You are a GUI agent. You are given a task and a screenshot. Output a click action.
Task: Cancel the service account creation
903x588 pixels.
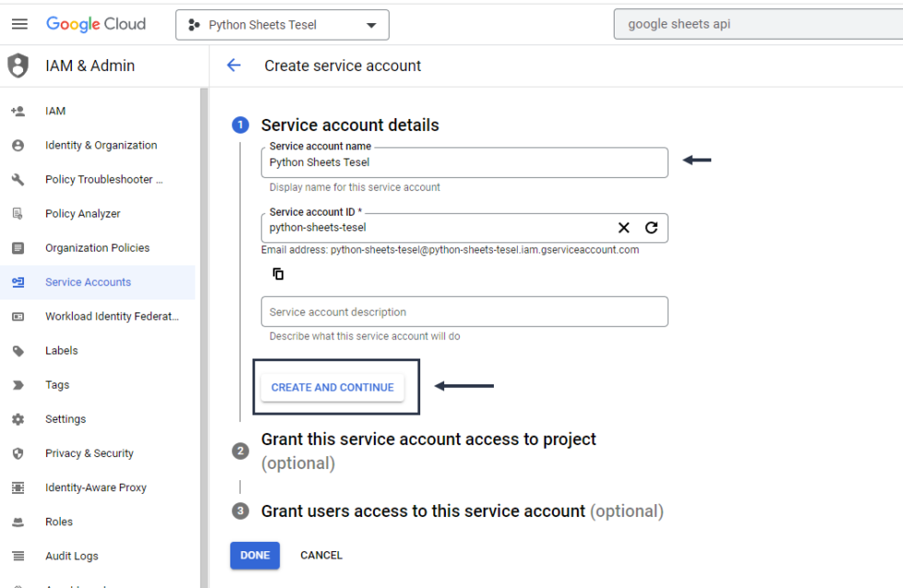[321, 555]
